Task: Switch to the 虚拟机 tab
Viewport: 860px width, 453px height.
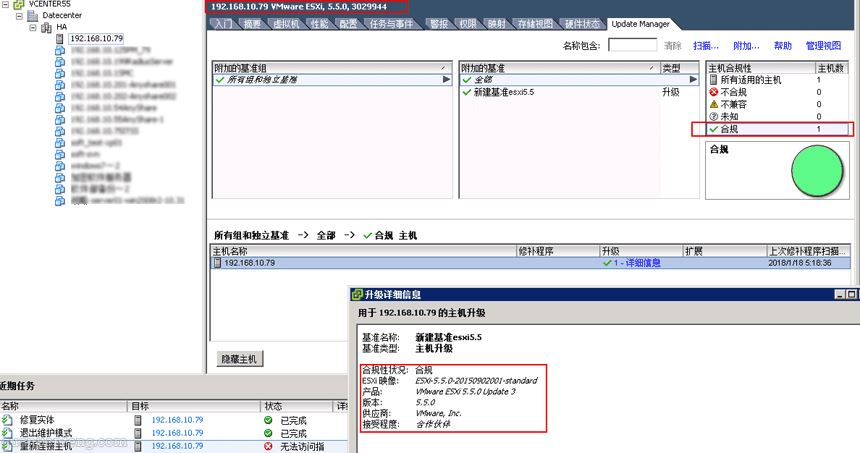Action: 286,24
